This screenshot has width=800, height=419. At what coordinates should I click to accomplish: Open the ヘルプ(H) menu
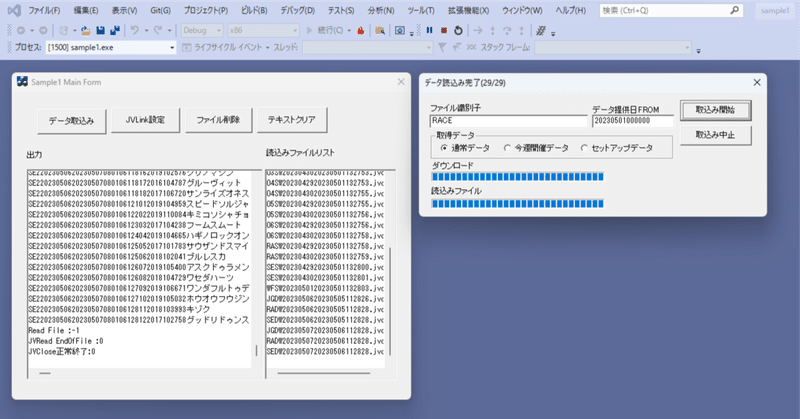570,10
